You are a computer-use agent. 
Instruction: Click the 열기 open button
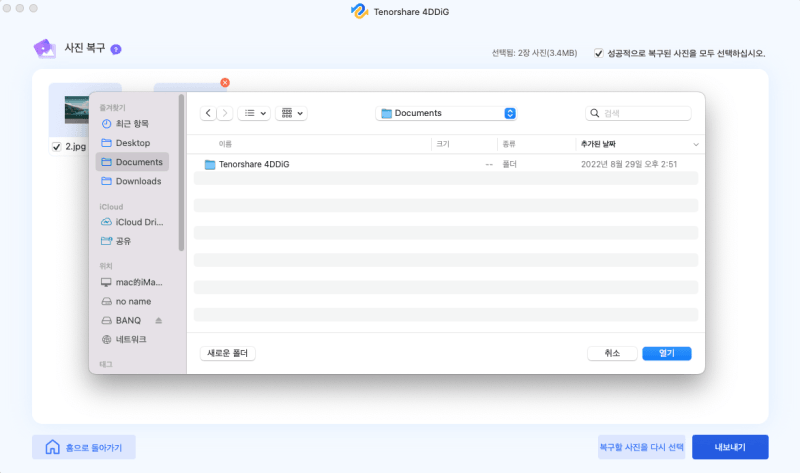pyautogui.click(x=667, y=353)
